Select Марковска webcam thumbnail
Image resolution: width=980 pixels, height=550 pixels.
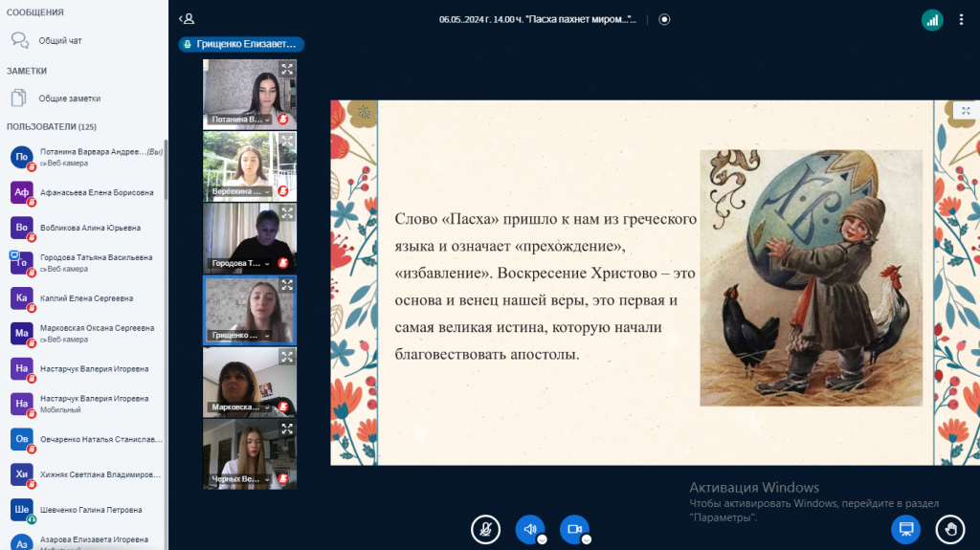pos(250,383)
